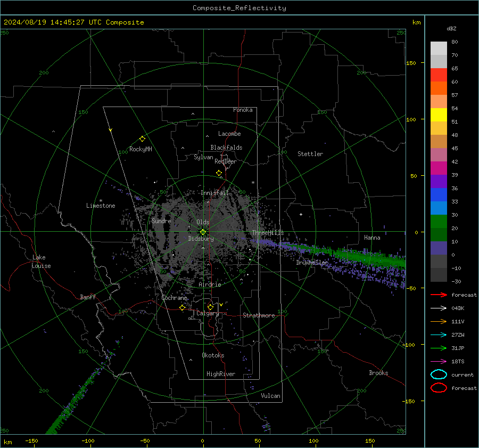This screenshot has height=448, width=479.
Task: Click the yellow -50 label on right axis
Action: [x=411, y=288]
